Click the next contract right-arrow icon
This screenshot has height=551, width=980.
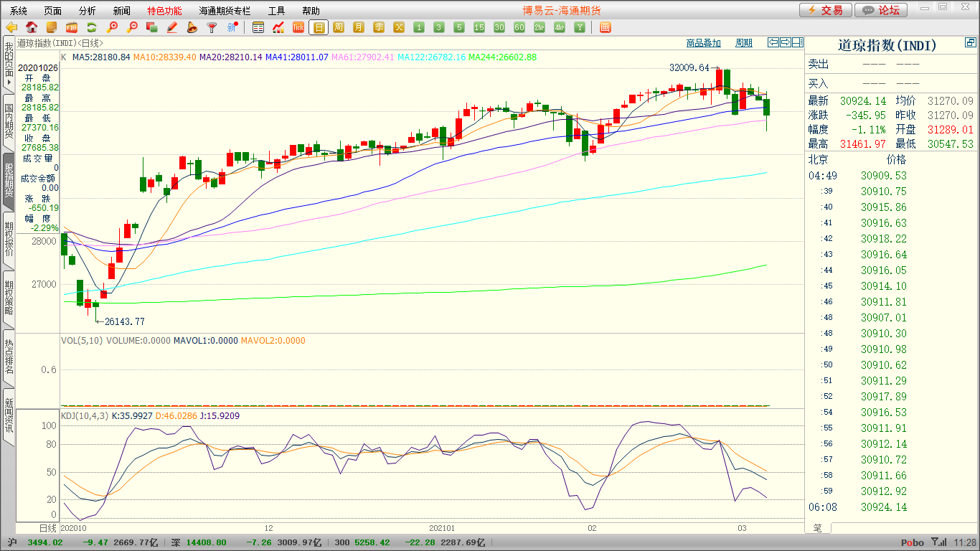click(785, 42)
